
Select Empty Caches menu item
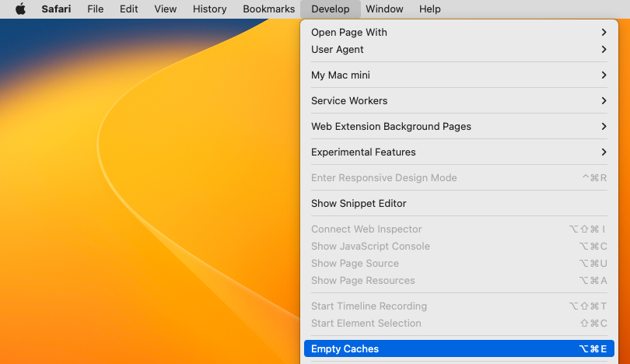click(345, 349)
